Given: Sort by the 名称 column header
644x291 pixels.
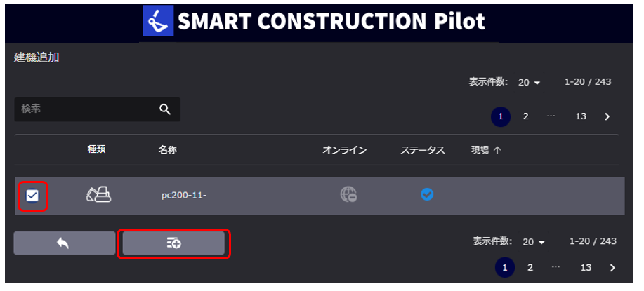Looking at the screenshot, I should click(167, 150).
